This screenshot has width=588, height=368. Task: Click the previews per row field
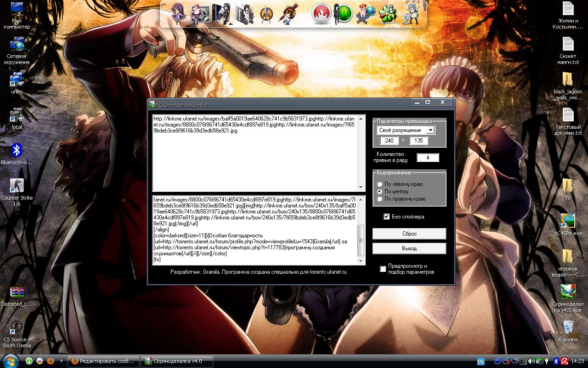point(428,158)
